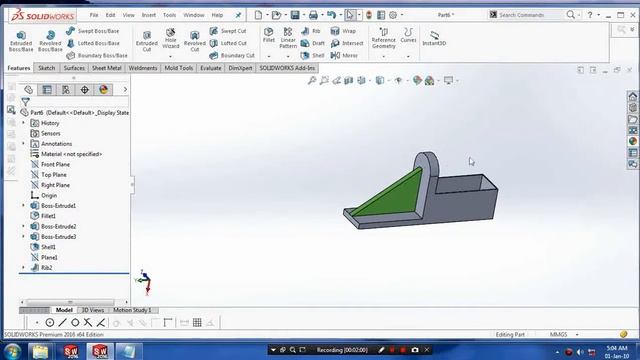Open the Insert menu
640x360 pixels.
pos(149,15)
